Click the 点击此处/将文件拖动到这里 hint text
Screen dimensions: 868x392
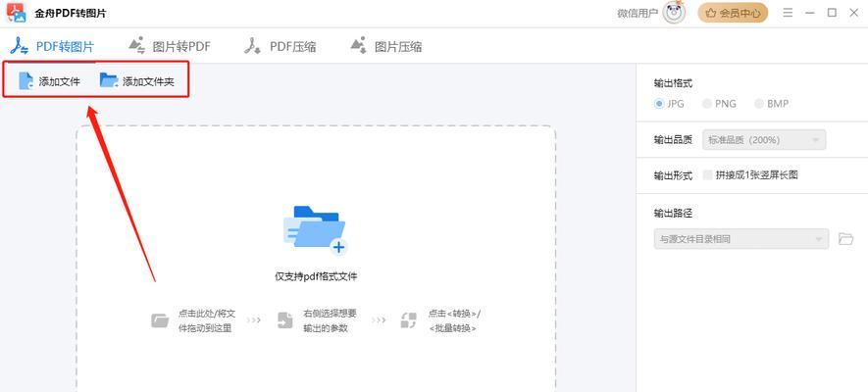[x=207, y=320]
